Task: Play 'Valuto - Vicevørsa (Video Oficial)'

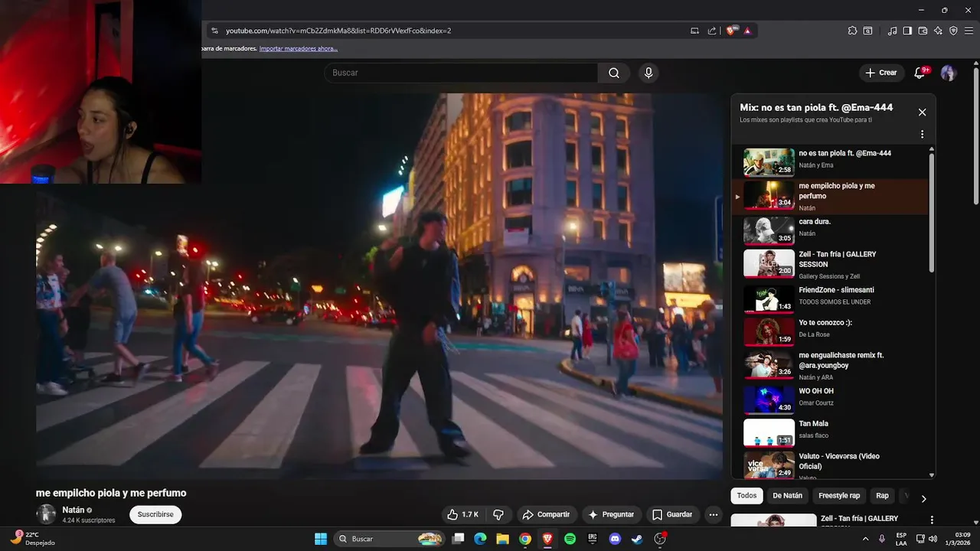Action: pos(829,465)
